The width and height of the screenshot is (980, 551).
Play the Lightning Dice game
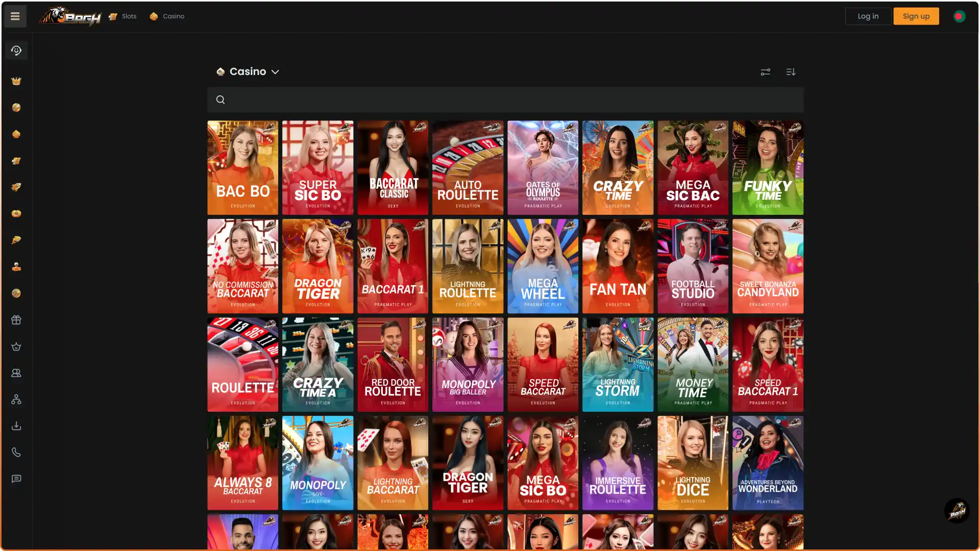[x=693, y=463]
